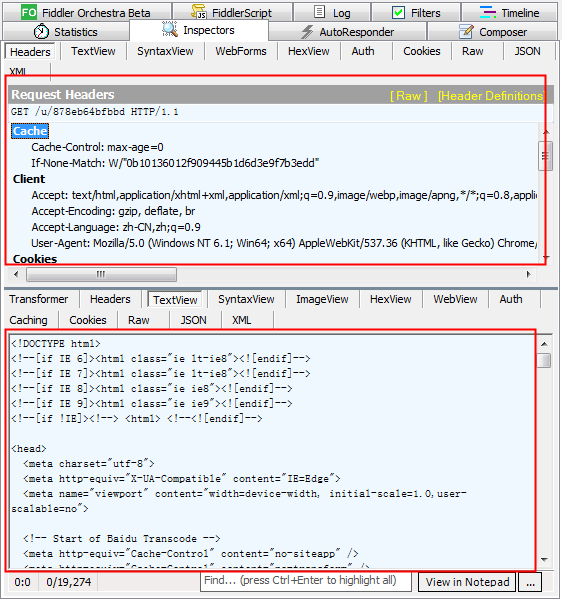Open the request Auth tab
562x600 pixels.
363,51
